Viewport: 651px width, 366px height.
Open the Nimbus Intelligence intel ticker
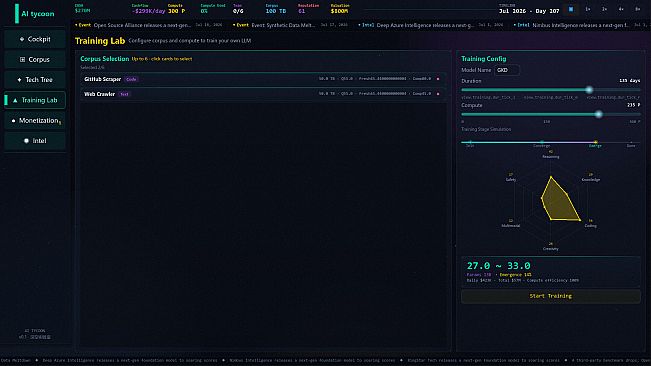point(581,25)
